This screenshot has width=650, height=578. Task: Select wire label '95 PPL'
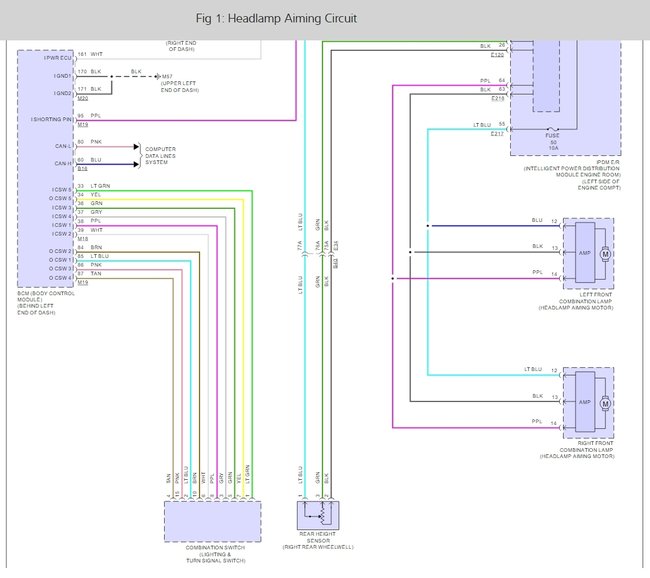pos(89,116)
